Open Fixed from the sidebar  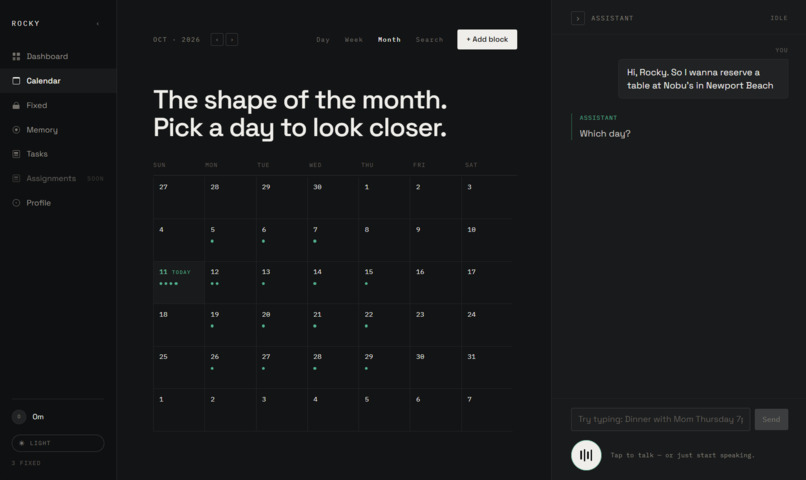(58, 105)
